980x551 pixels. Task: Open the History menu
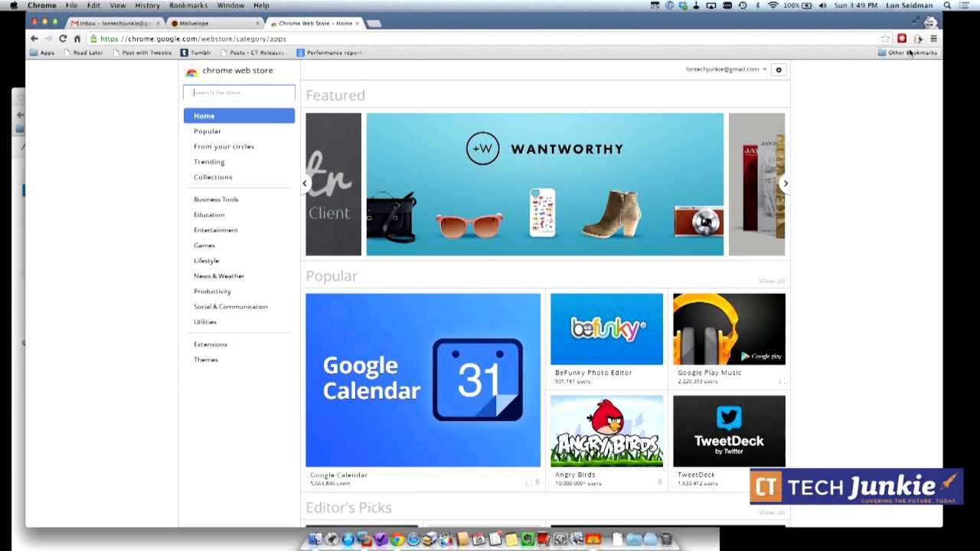tap(147, 5)
